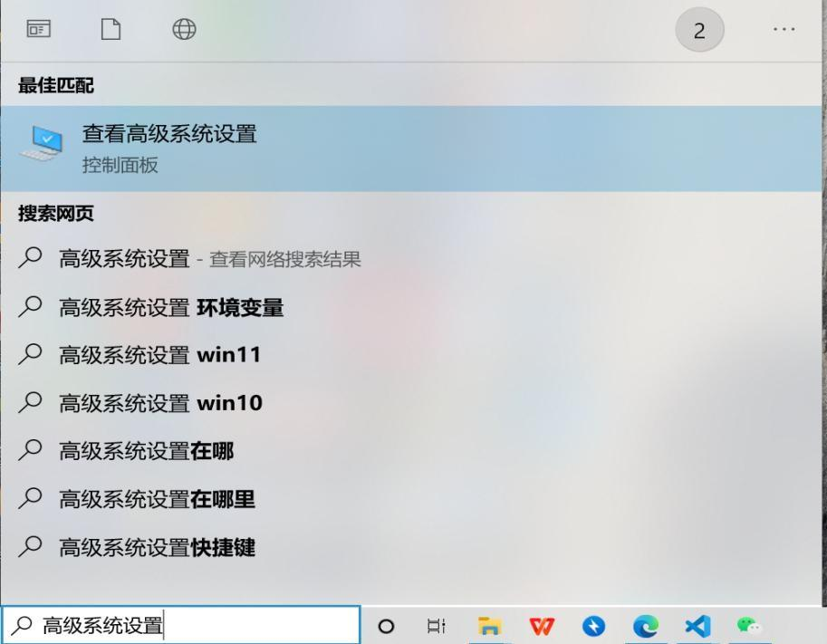Launch WPS Office from the taskbar
Image resolution: width=827 pixels, height=644 pixels.
[x=542, y=626]
